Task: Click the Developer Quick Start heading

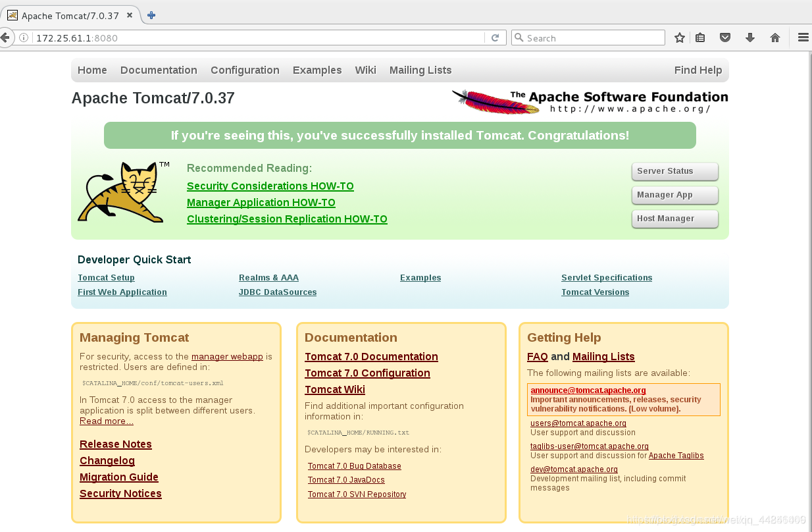Action: [x=134, y=260]
